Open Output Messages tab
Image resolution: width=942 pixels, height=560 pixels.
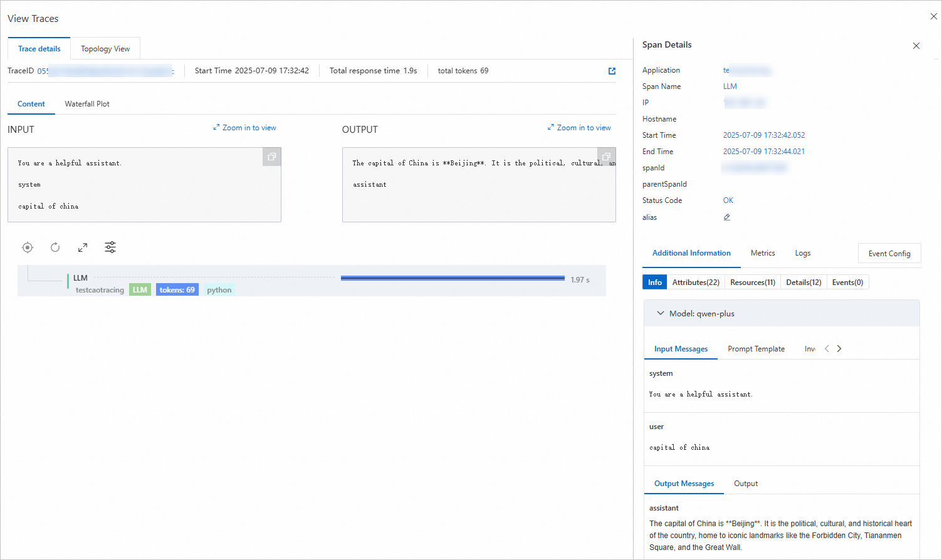tap(684, 484)
